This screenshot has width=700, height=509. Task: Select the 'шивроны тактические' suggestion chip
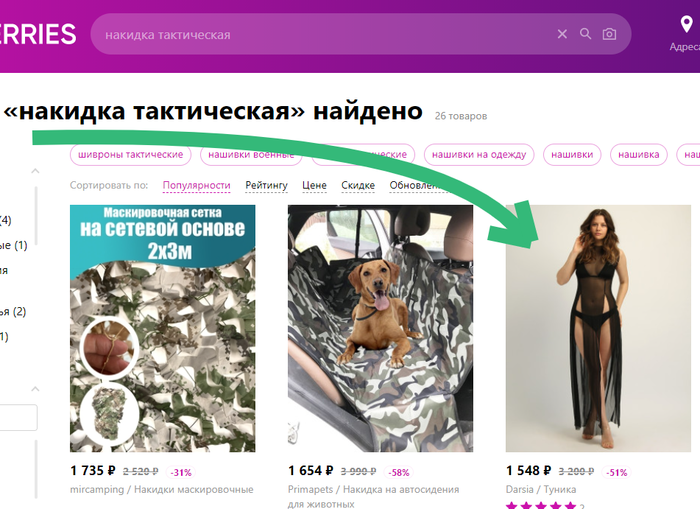(x=130, y=154)
